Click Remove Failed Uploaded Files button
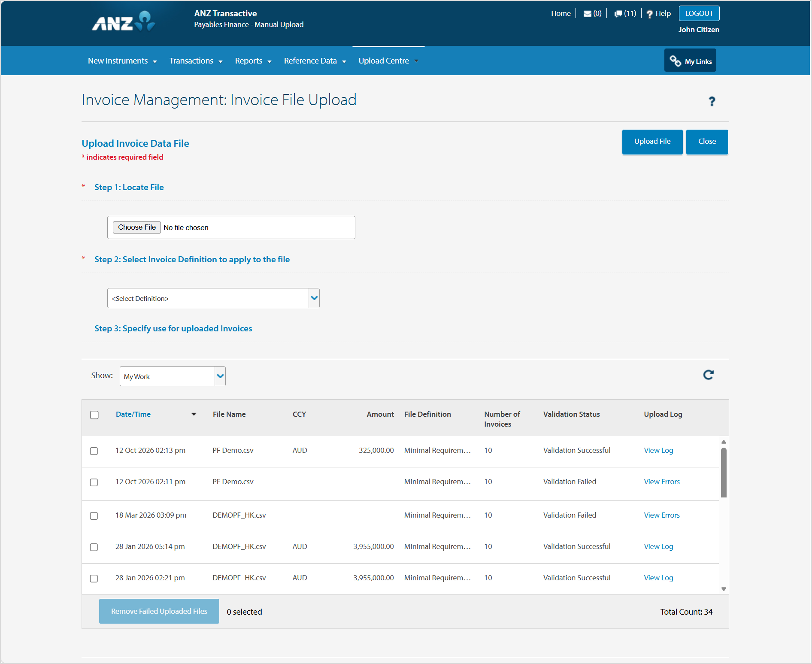 click(159, 611)
